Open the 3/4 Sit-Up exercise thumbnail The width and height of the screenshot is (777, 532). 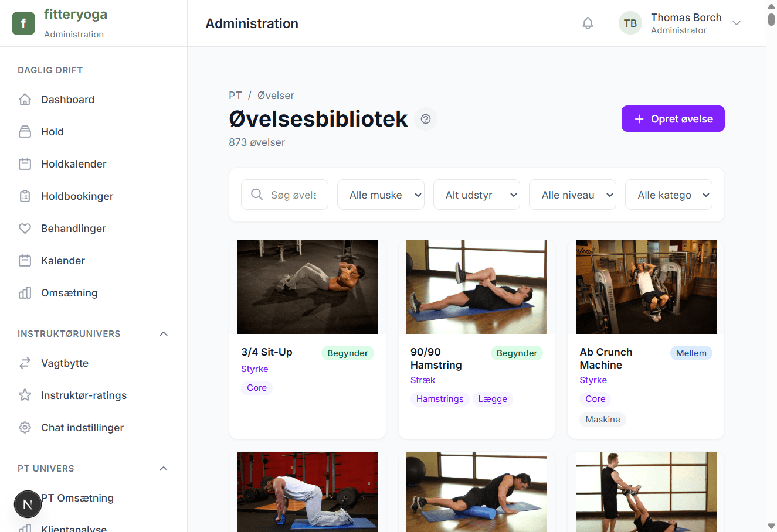coord(307,287)
